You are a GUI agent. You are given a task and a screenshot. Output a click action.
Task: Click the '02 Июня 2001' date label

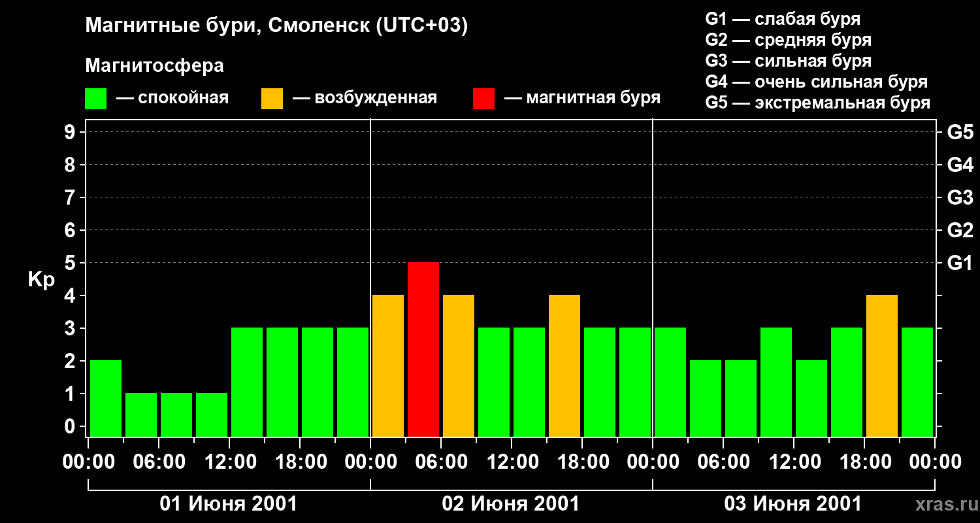511,504
